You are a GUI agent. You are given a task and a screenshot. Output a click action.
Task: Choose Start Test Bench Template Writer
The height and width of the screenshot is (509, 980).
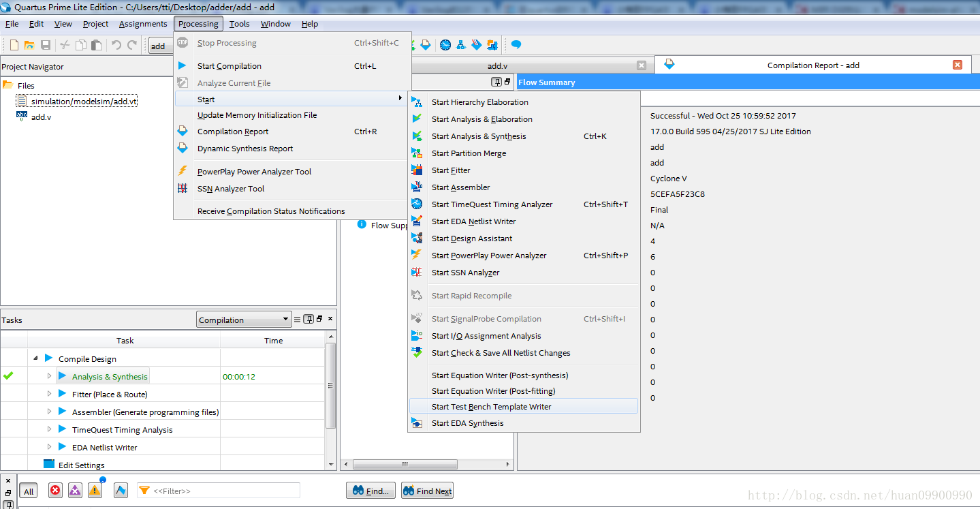(524, 406)
